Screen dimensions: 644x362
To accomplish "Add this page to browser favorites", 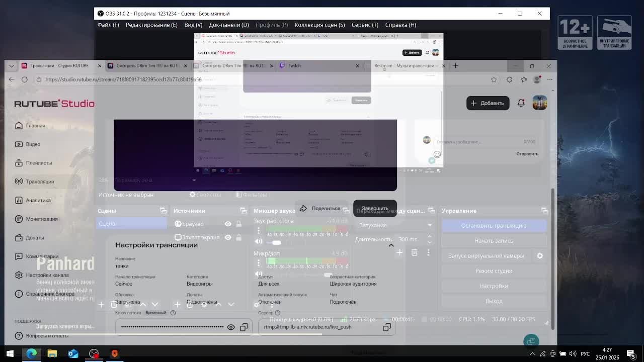I will (494, 79).
